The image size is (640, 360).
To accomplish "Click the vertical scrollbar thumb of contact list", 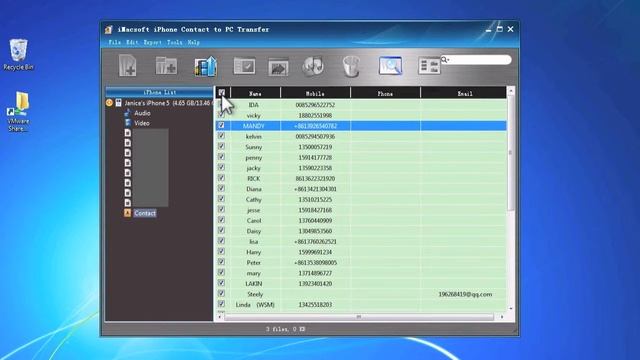I will 510,153.
